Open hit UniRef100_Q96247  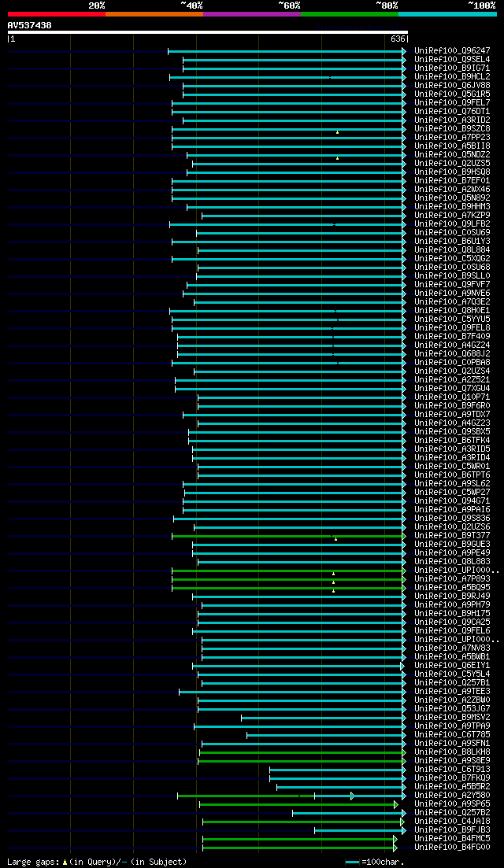(x=452, y=51)
